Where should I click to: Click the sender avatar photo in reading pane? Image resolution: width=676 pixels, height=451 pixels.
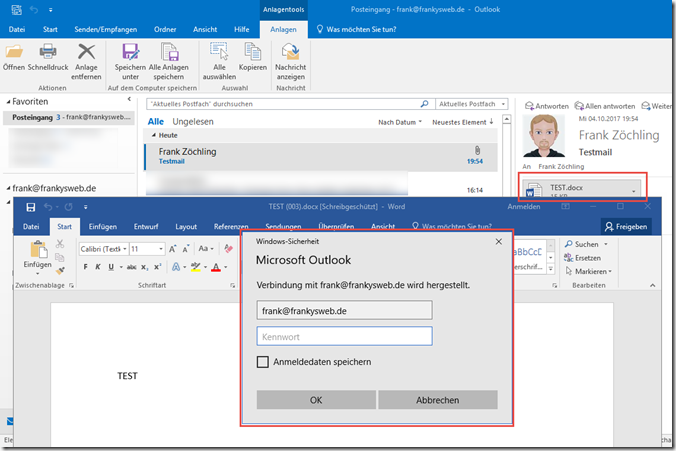click(x=544, y=136)
